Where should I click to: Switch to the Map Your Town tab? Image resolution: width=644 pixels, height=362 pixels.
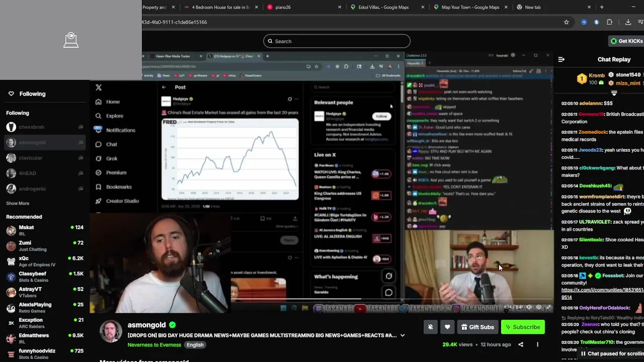[470, 7]
